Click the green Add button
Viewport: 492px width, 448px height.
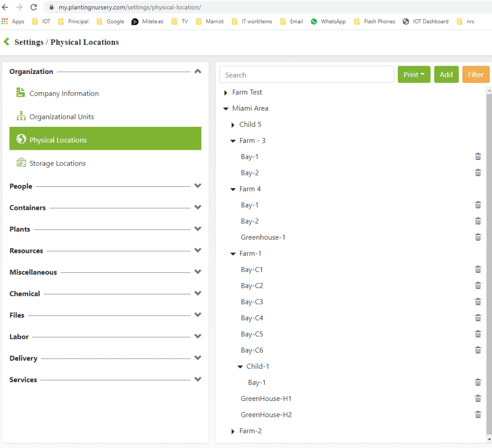[x=446, y=74]
